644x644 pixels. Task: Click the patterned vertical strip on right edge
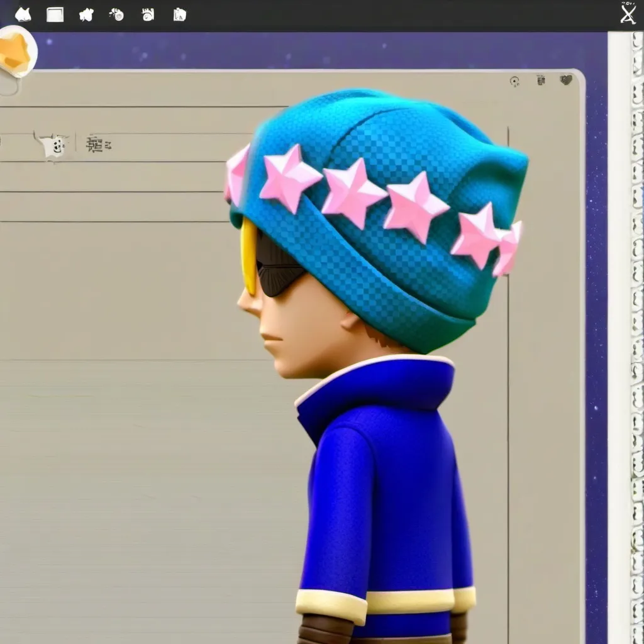(637, 337)
